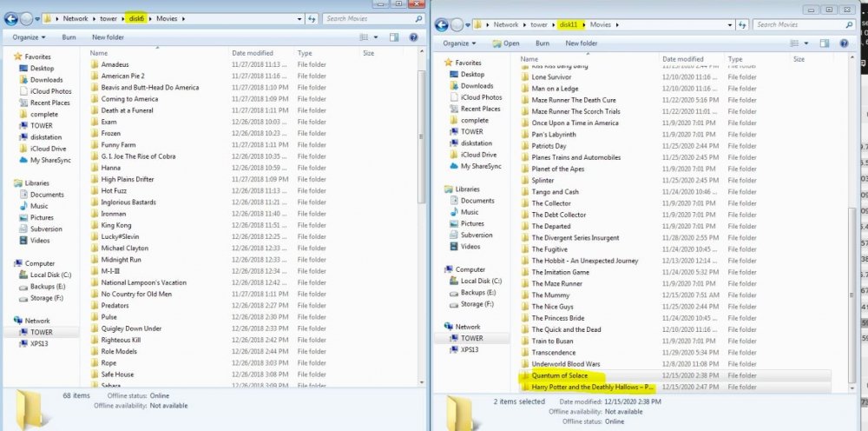Click Back arrow in disk6 window
Screen dimensions: 868x431
coord(10,19)
